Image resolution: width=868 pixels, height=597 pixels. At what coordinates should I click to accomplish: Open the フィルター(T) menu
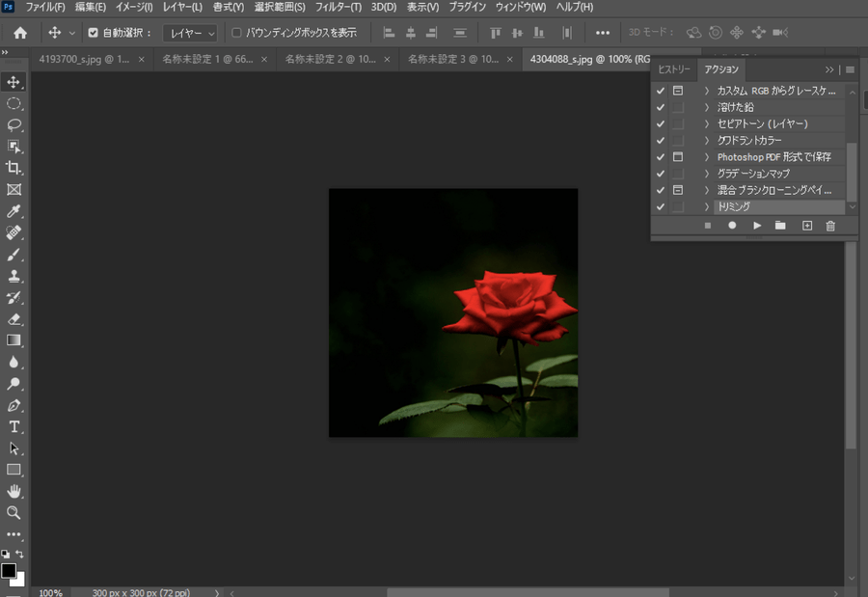click(x=339, y=8)
